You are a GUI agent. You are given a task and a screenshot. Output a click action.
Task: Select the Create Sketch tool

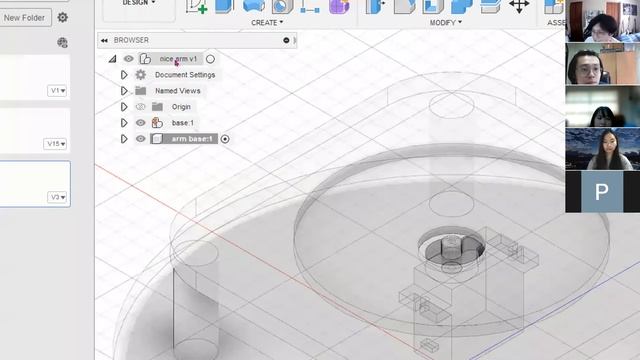pos(196,7)
